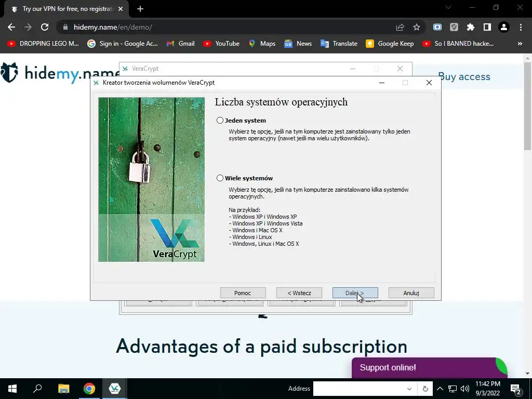Click the taskbar Address refresh icon
The height and width of the screenshot is (399, 532).
click(x=425, y=389)
